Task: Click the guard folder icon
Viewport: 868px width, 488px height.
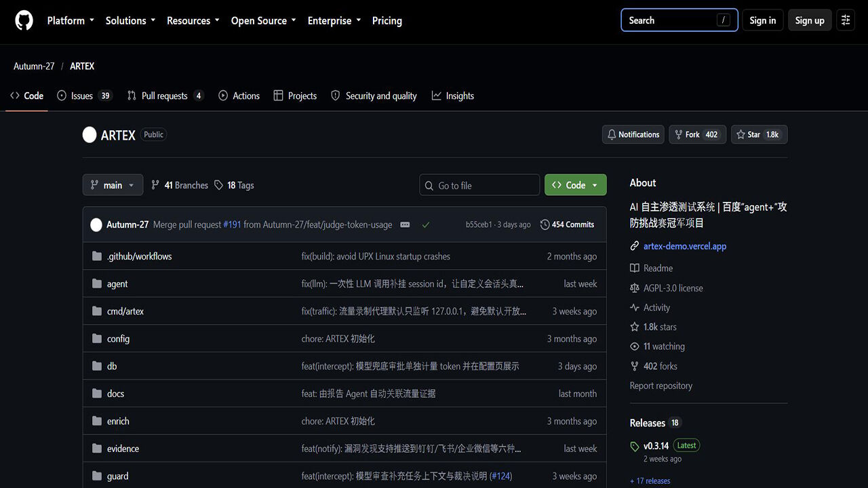Action: pos(97,476)
